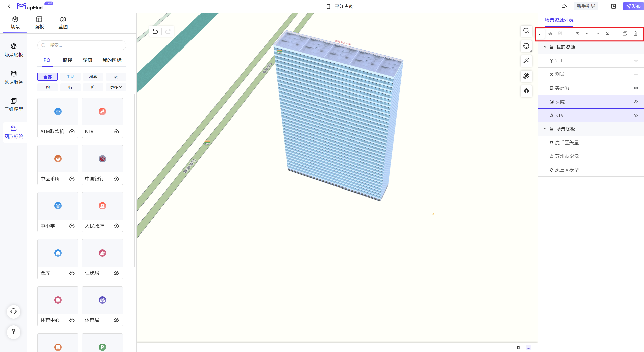Viewport: 644px width, 352px height.
Task: Open 场景底板 sidebar section
Action: point(14,50)
